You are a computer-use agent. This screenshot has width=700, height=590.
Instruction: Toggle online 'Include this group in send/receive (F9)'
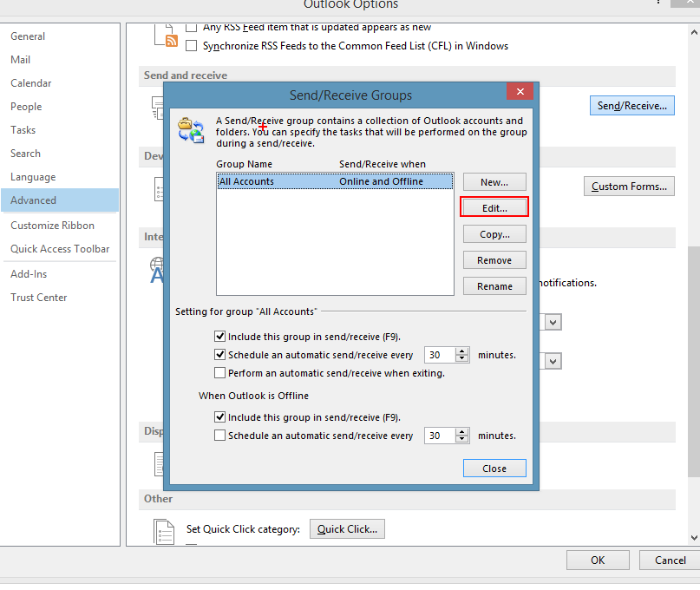(219, 337)
